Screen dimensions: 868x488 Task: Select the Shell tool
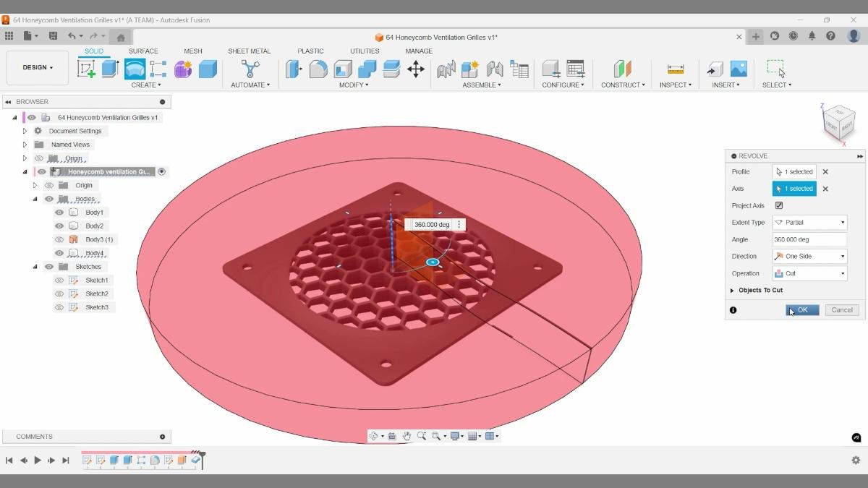343,69
